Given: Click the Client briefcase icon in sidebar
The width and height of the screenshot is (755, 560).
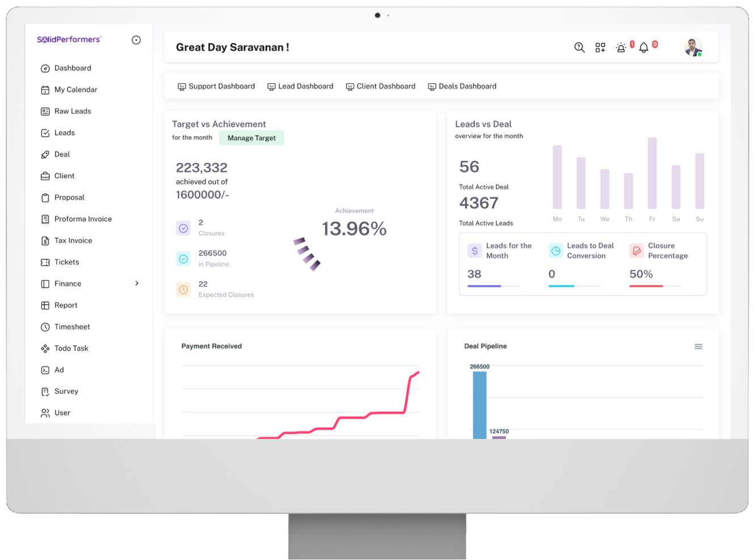Looking at the screenshot, I should 45,176.
